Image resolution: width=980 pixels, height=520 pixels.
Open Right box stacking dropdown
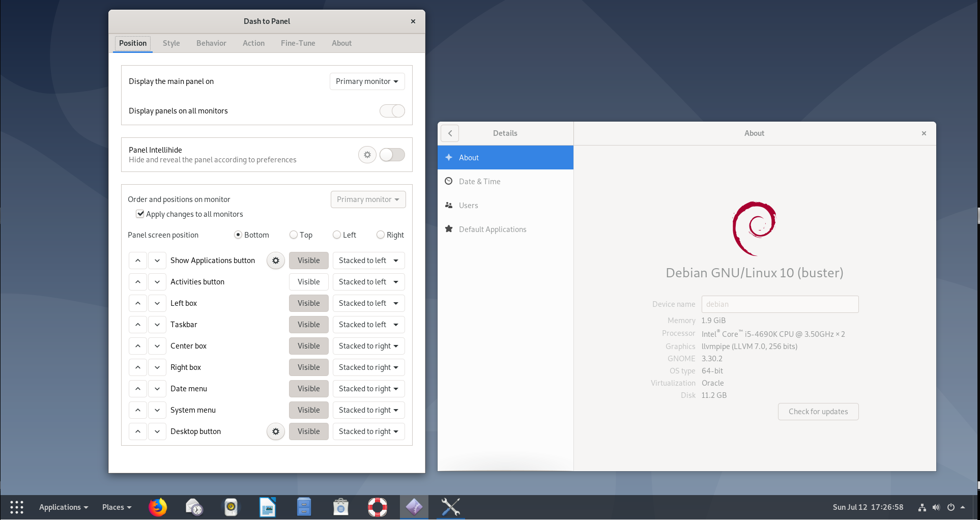pyautogui.click(x=369, y=367)
